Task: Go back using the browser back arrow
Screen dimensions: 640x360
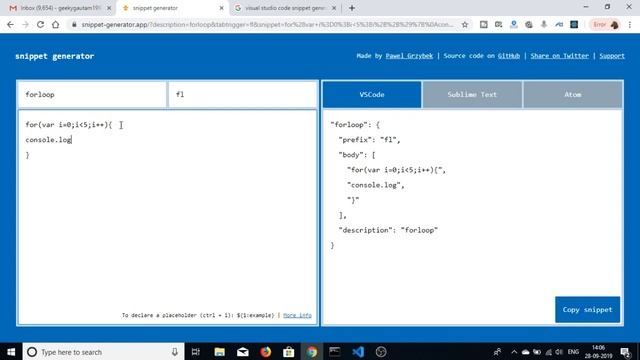Action: tap(10, 24)
